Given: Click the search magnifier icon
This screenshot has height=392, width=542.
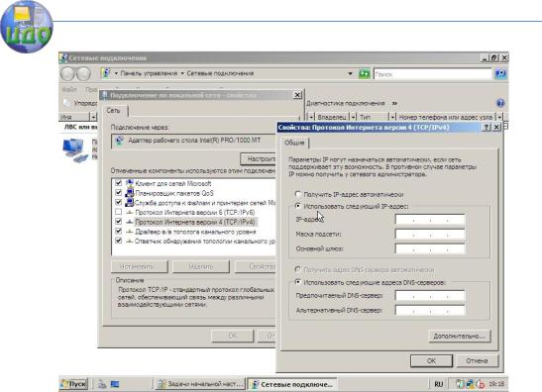Looking at the screenshot, I should click(x=500, y=73).
